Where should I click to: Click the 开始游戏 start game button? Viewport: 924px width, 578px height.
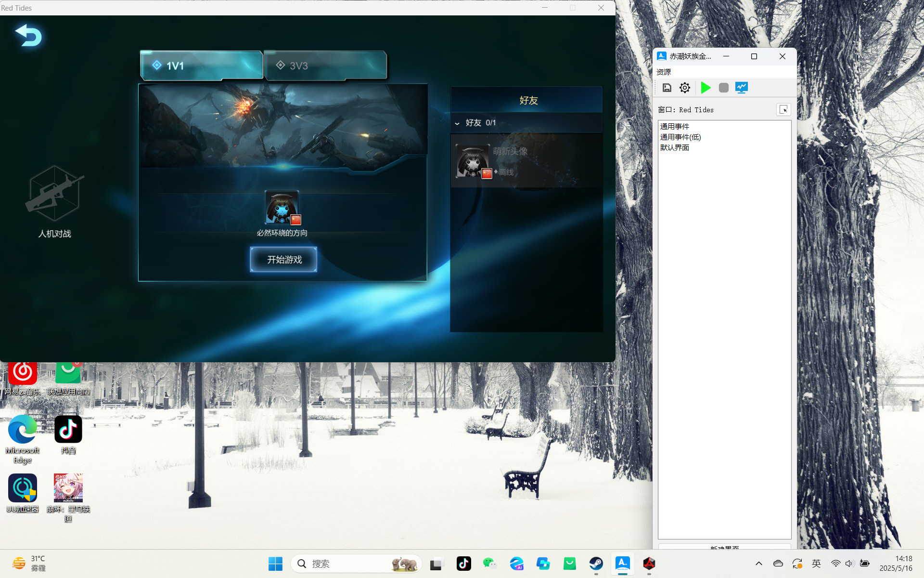[x=283, y=260]
